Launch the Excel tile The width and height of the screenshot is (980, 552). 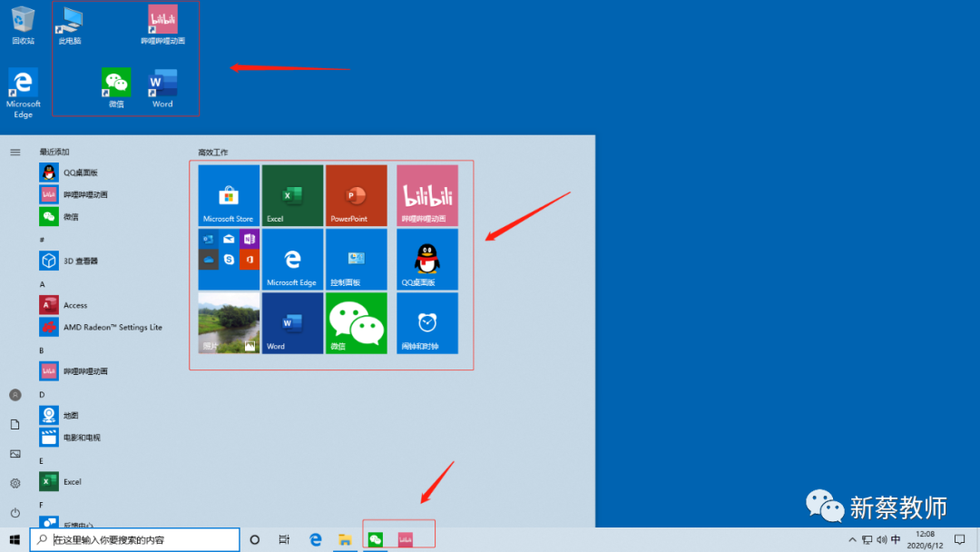tap(292, 195)
